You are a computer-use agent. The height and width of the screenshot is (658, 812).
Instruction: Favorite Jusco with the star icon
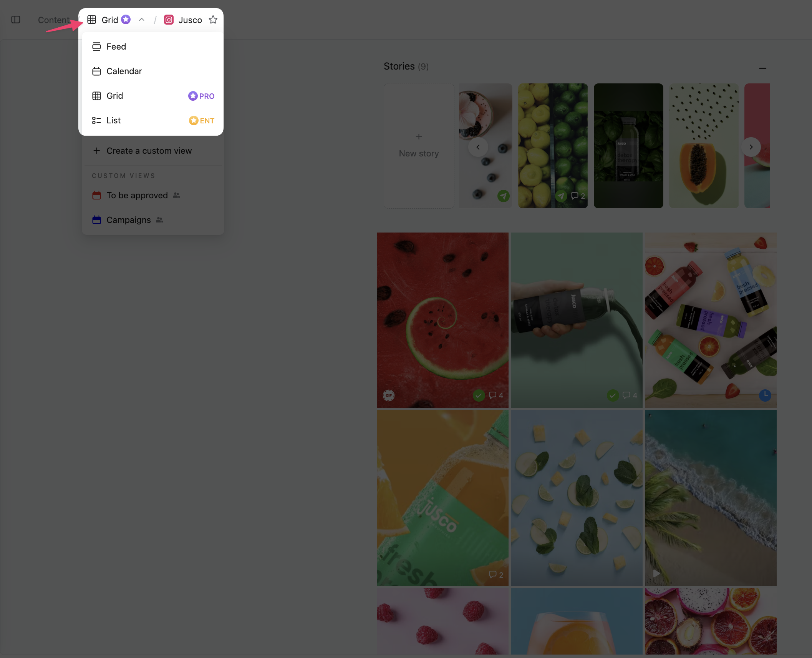(213, 20)
